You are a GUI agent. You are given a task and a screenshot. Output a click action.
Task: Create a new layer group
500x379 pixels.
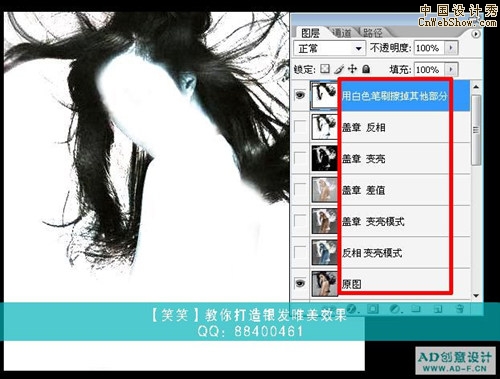416,309
